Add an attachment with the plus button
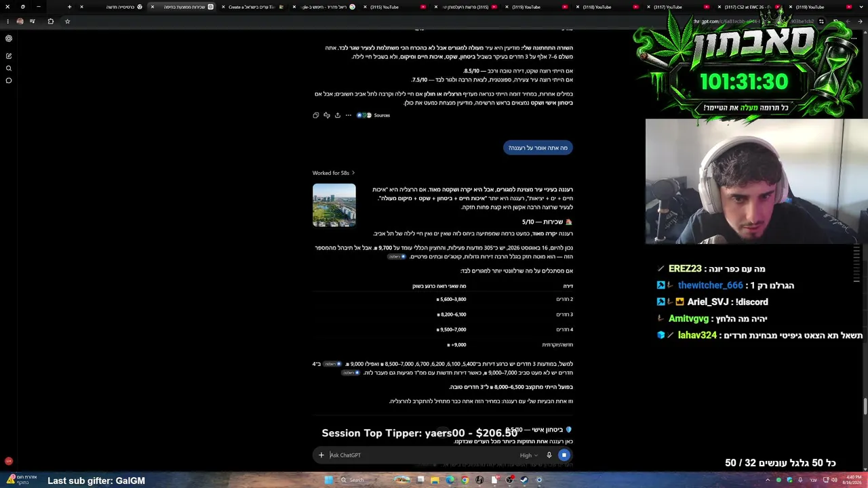The height and width of the screenshot is (488, 868). point(321,455)
